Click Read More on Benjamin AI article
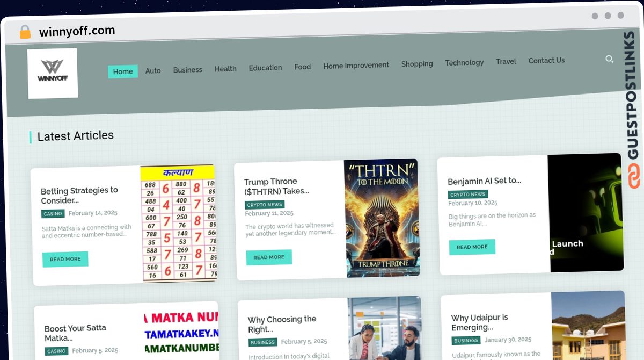 (x=472, y=247)
